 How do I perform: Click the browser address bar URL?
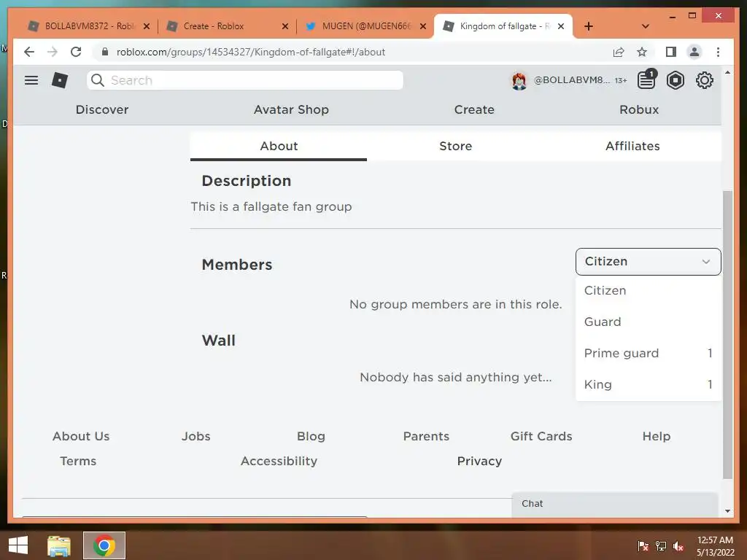[251, 52]
